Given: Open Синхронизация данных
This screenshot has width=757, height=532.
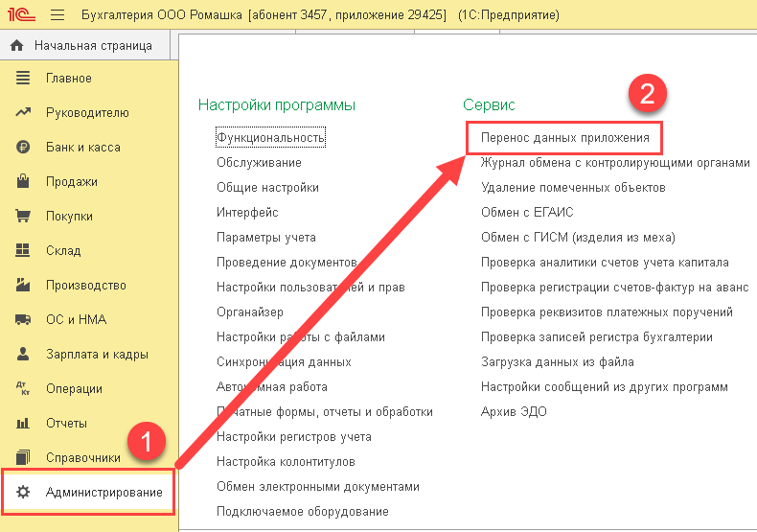Looking at the screenshot, I should tap(284, 362).
